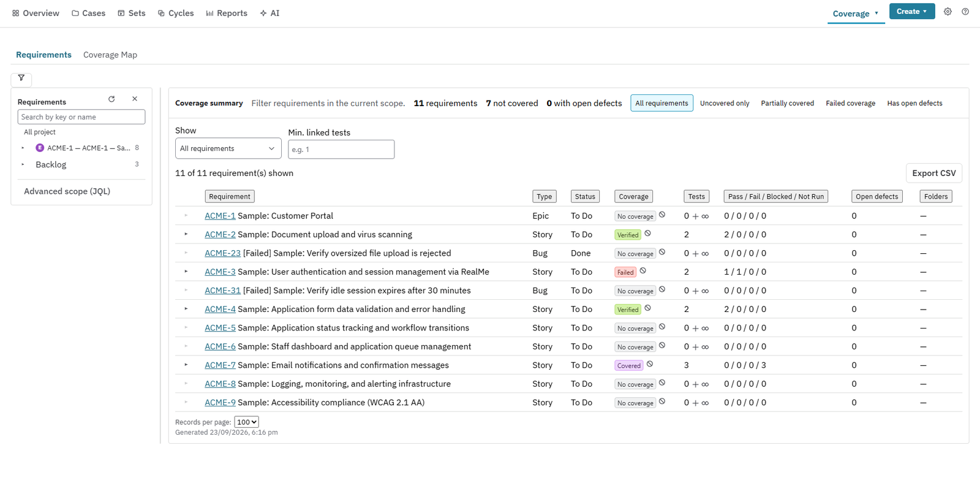This screenshot has height=480, width=980.
Task: Open the Cases menu
Action: click(x=88, y=13)
